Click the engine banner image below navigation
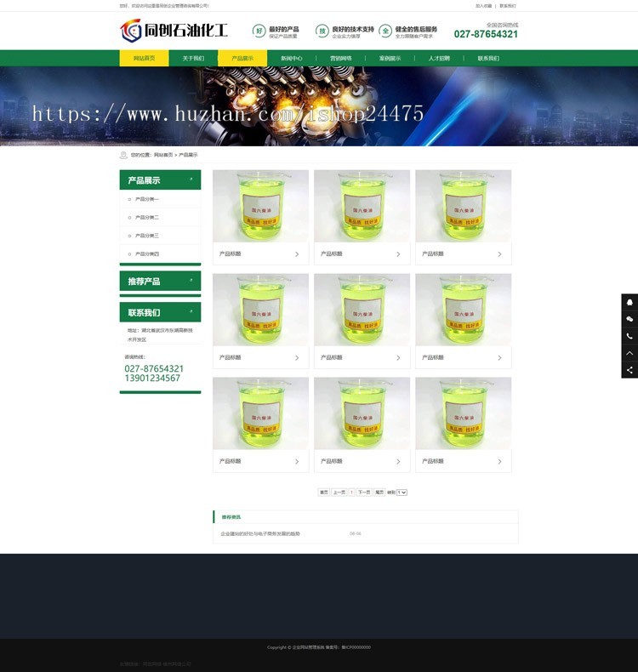638x672 pixels. (x=319, y=106)
